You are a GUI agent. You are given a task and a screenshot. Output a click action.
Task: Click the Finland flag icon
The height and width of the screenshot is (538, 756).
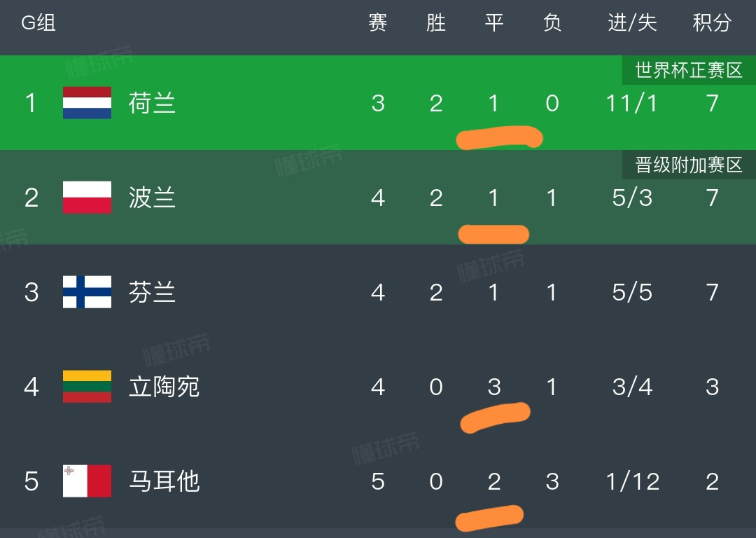(87, 292)
